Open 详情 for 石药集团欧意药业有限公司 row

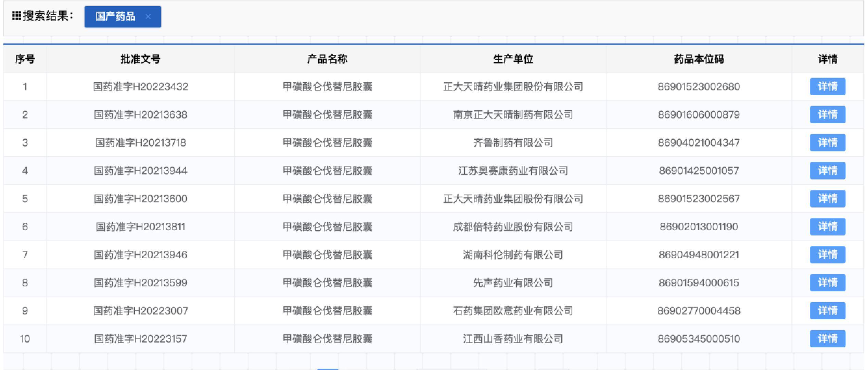[x=828, y=311]
